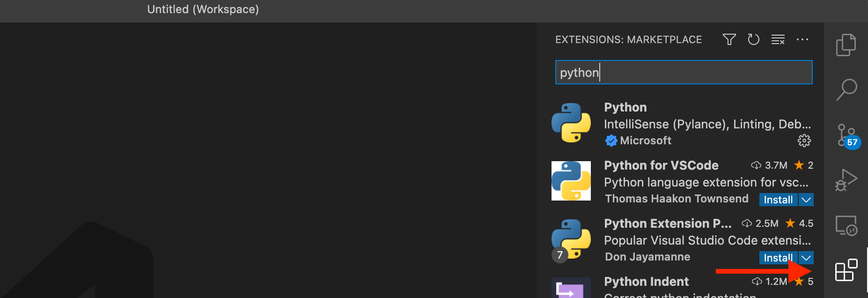Open Views and More Actions ellipsis
The image size is (868, 298).
[x=802, y=39]
